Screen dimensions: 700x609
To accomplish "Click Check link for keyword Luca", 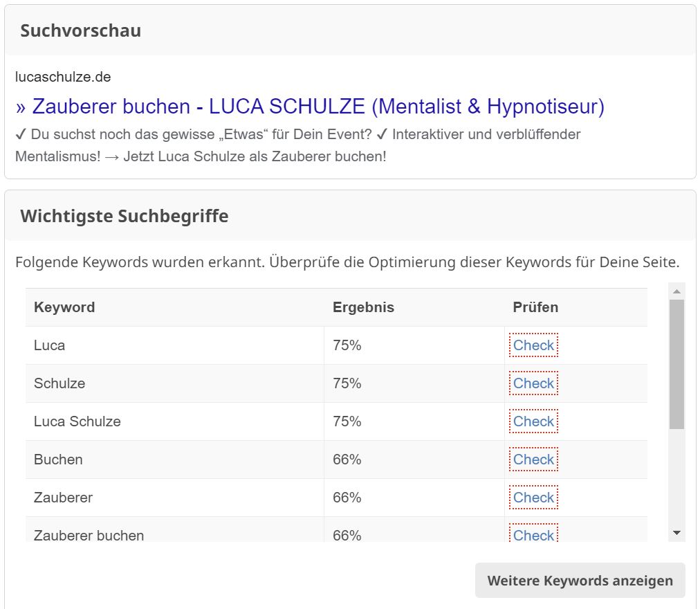I will 533,345.
